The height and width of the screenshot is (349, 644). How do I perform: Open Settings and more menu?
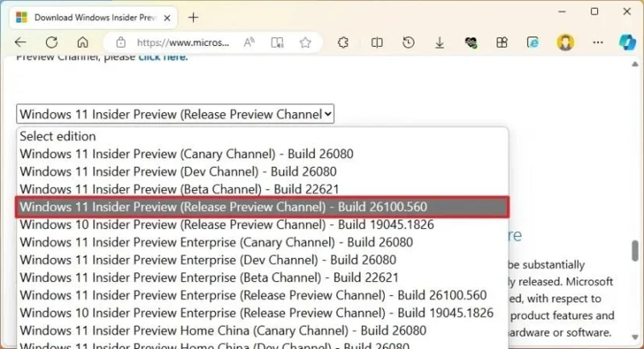[598, 43]
